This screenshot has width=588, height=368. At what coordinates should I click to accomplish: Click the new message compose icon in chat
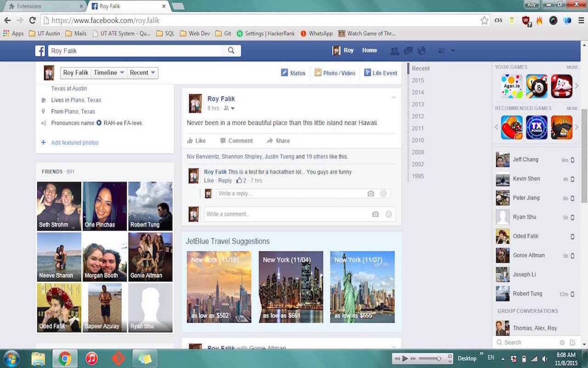click(572, 343)
